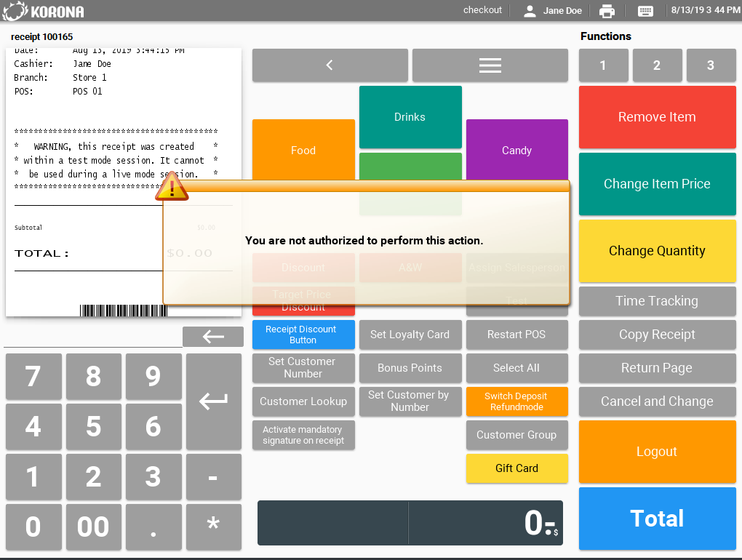This screenshot has height=560, width=742.
Task: Click the printer icon in top bar
Action: click(607, 10)
